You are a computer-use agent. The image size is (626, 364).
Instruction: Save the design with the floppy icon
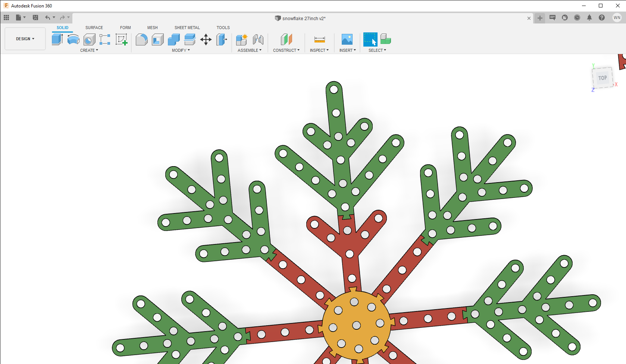coord(35,18)
